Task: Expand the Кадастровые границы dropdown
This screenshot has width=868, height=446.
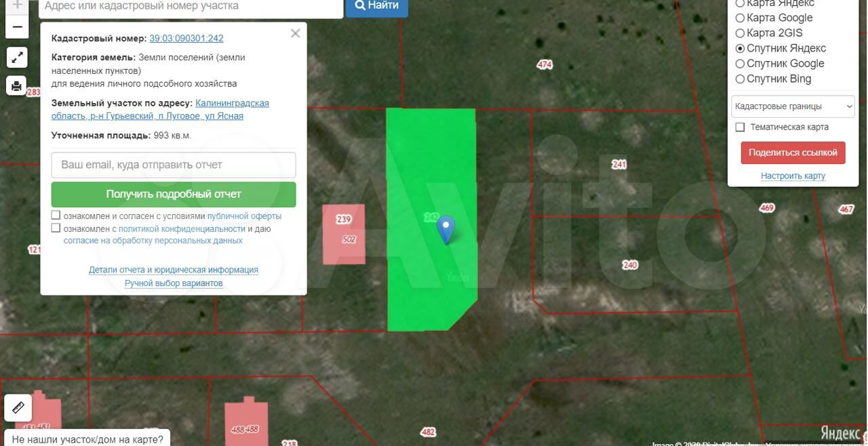Action: (x=793, y=106)
